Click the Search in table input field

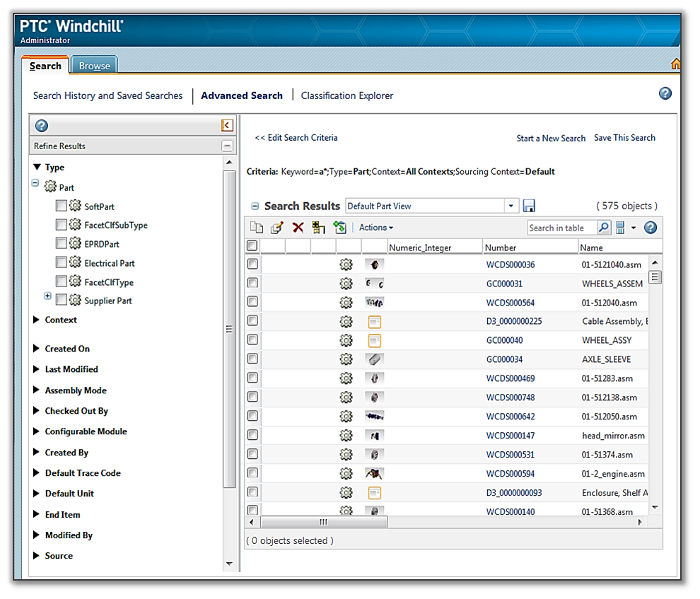(561, 228)
